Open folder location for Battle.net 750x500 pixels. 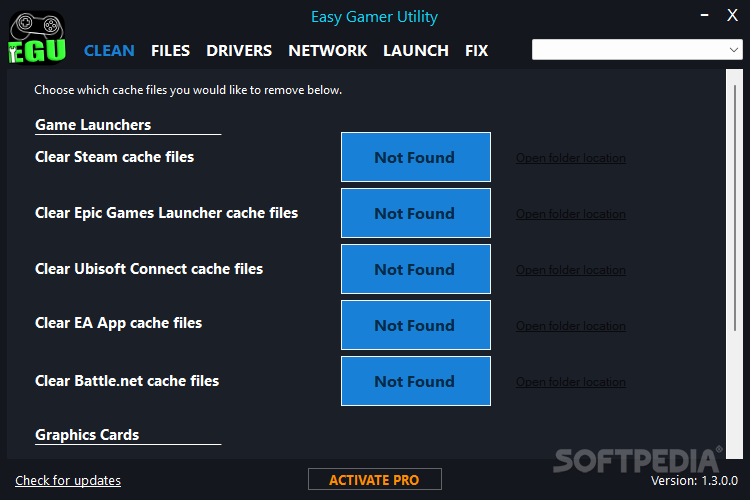click(571, 382)
